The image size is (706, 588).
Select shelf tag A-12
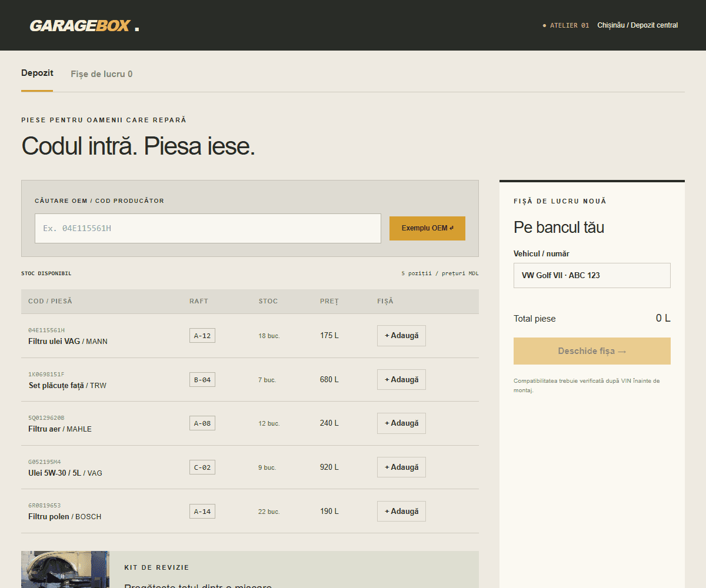coord(202,336)
